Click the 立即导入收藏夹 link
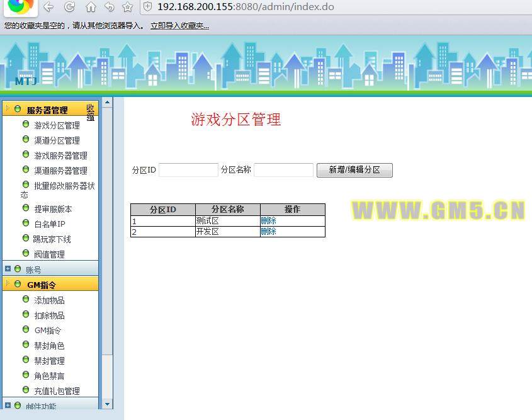Viewport: 532px width, 420px height. (179, 26)
